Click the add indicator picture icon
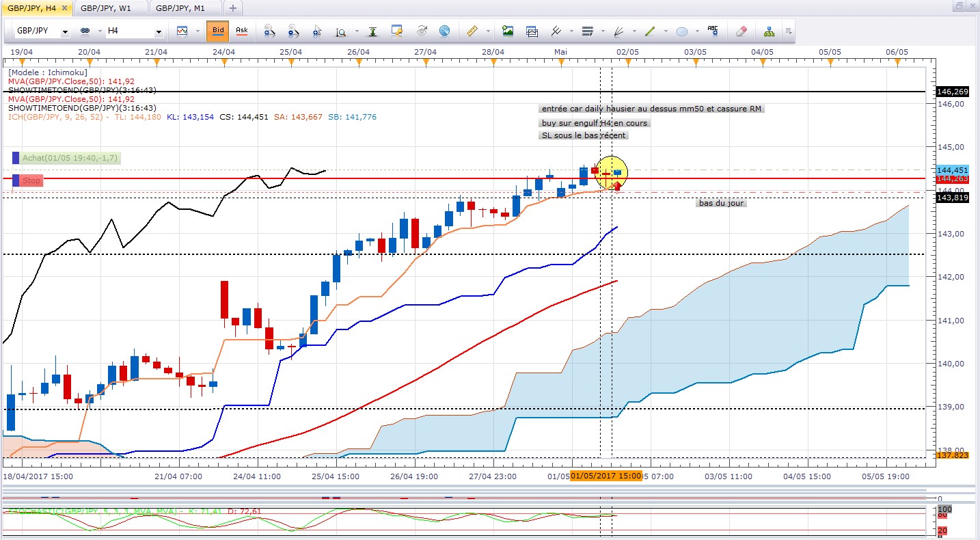The width and height of the screenshot is (980, 540). click(508, 31)
